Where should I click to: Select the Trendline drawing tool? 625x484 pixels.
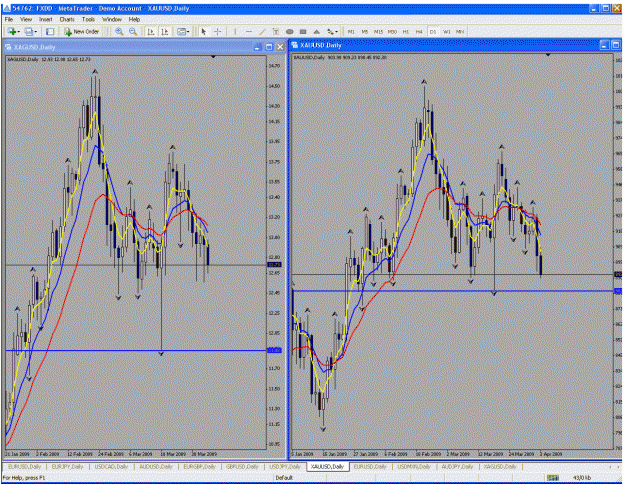pos(262,31)
